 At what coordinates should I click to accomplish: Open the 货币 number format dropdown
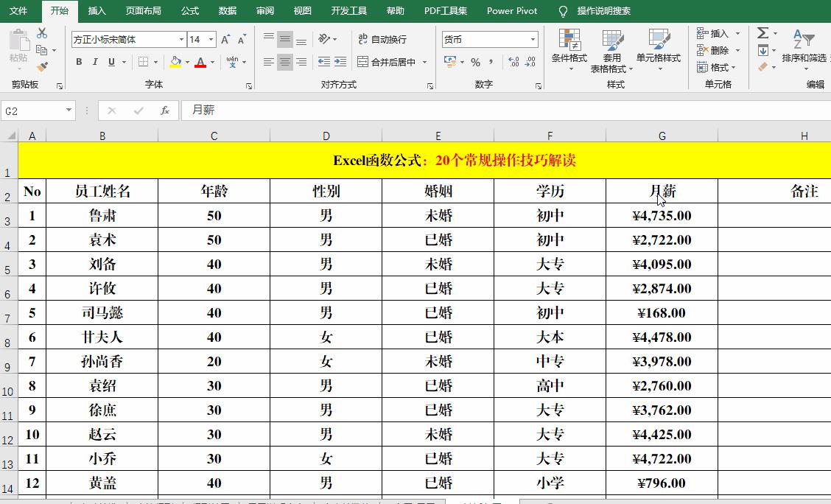533,38
